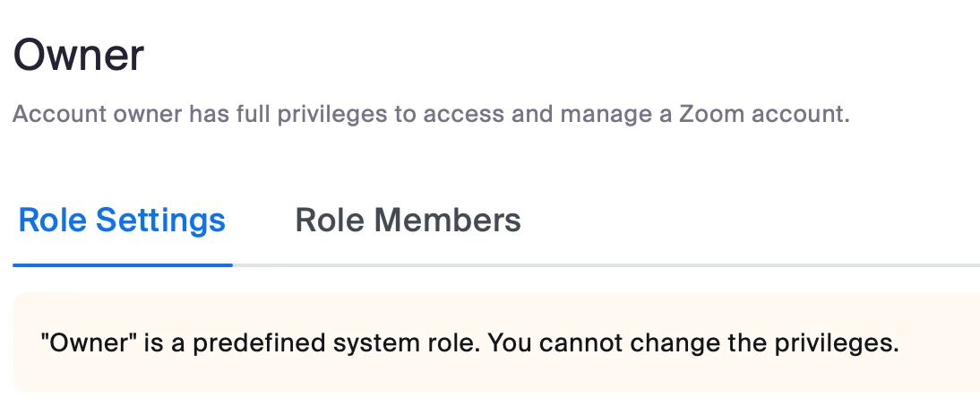The width and height of the screenshot is (980, 407).
Task: Click the Owner page heading
Action: click(79, 56)
